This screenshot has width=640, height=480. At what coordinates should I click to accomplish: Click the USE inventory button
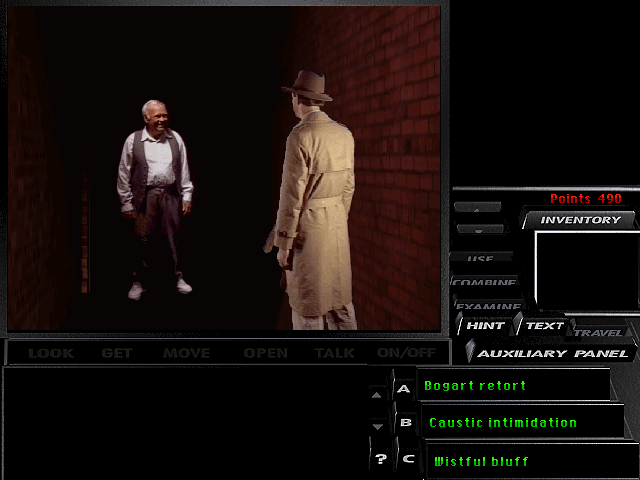pos(481,258)
